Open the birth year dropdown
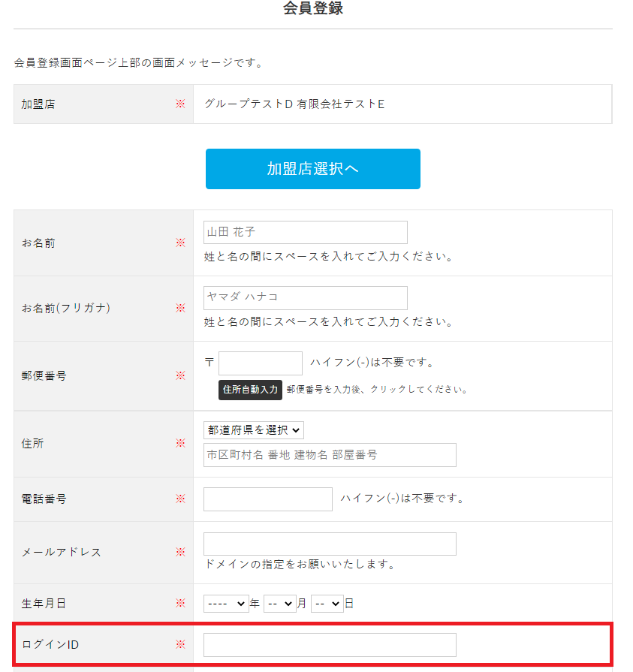Screen dimensions: 633x672 pos(226,603)
